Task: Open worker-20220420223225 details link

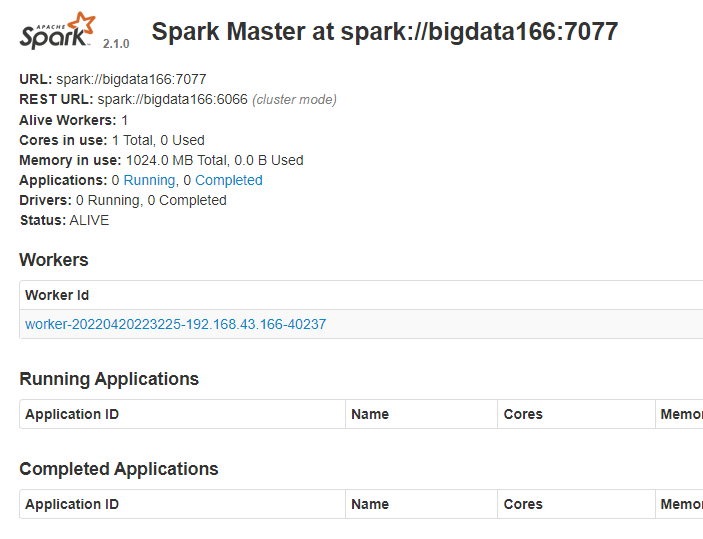Action: pos(175,324)
